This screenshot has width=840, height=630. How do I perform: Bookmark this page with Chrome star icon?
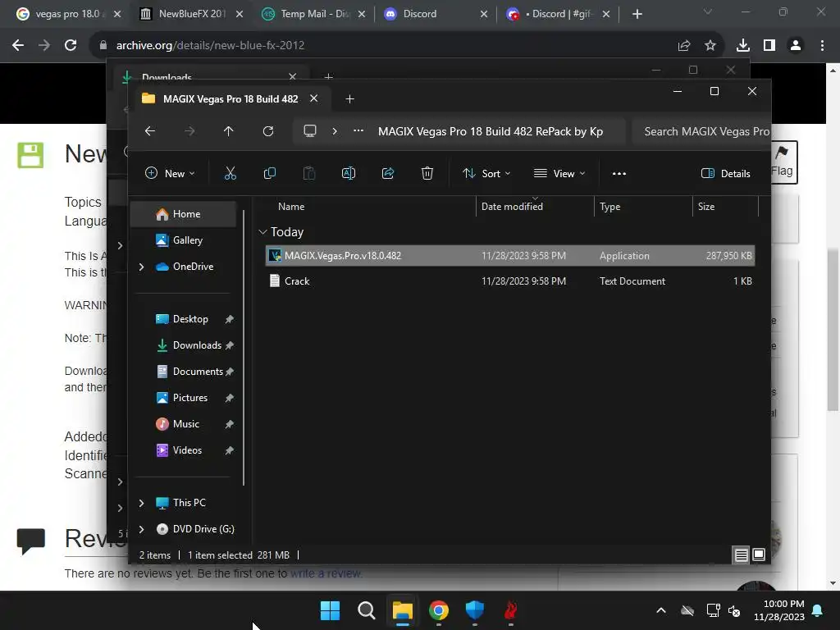710,46
